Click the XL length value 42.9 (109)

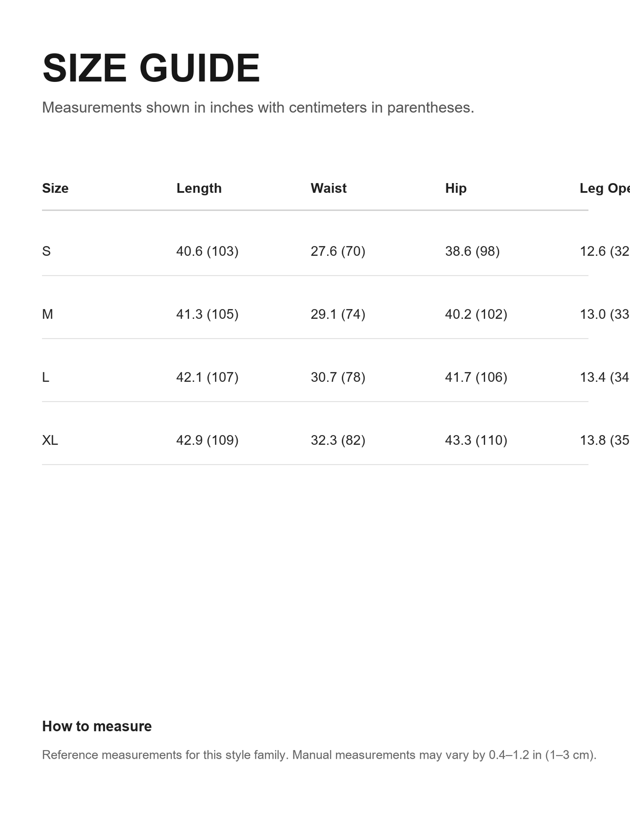click(207, 440)
